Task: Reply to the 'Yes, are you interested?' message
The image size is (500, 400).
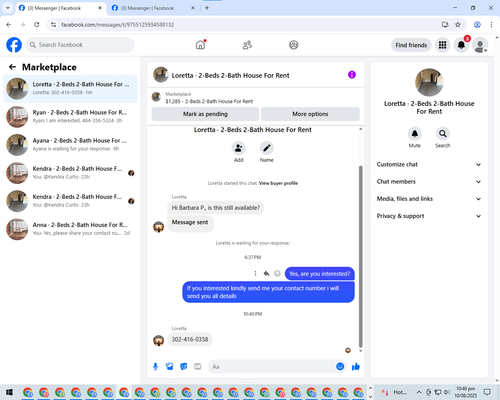Action: pos(266,274)
